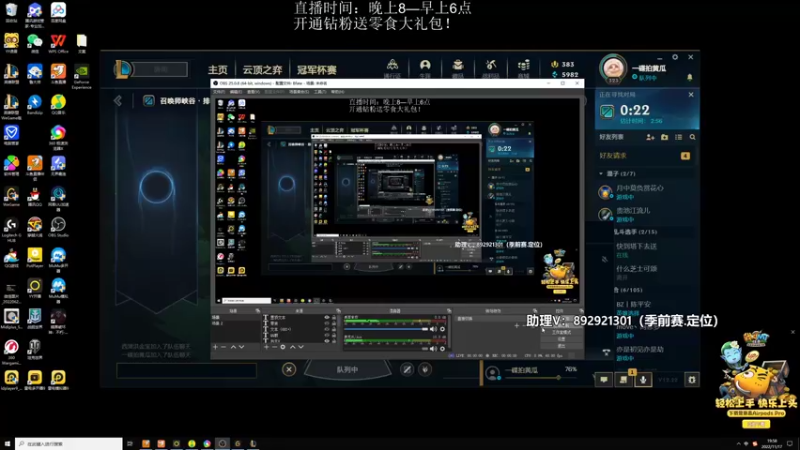The height and width of the screenshot is (450, 800).
Task: Open the 战利品 loot icon in LoL header
Action: point(491,67)
